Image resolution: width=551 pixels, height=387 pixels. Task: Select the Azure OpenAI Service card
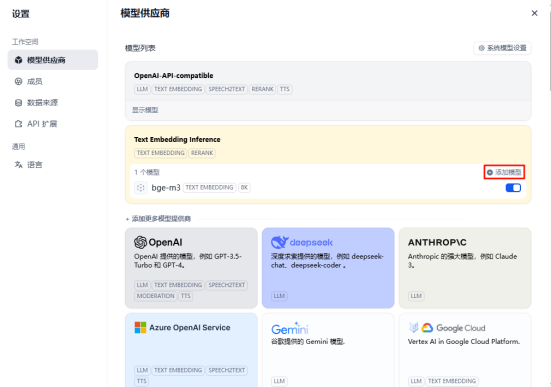click(x=191, y=350)
